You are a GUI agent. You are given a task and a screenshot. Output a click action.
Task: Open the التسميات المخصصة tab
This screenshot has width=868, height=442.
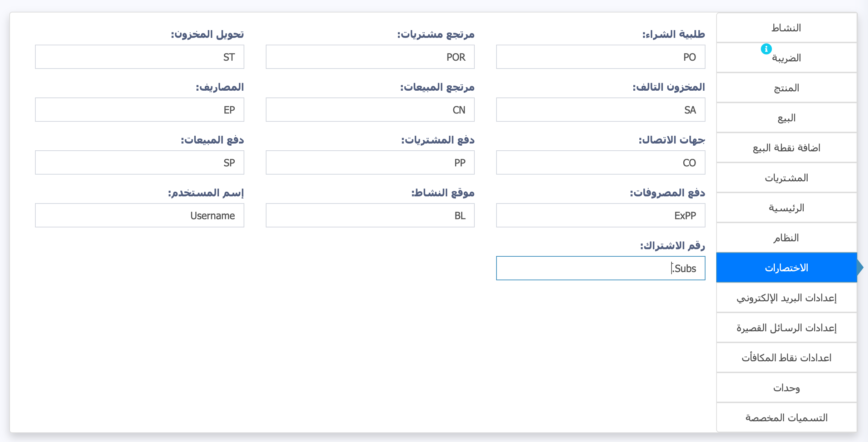787,418
